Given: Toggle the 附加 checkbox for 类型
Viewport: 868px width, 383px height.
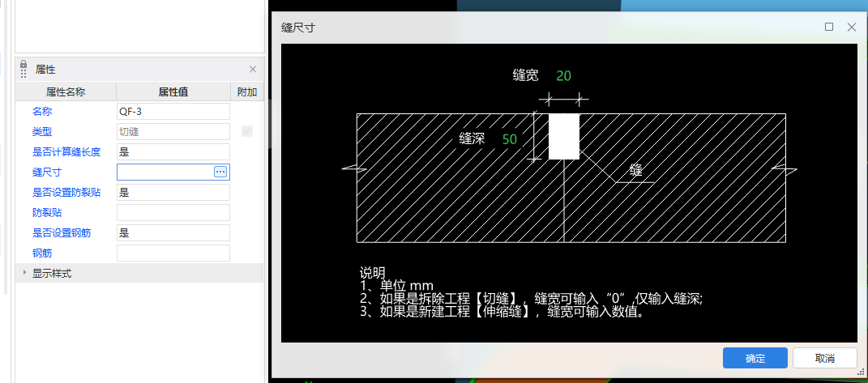Looking at the screenshot, I should click(x=247, y=131).
